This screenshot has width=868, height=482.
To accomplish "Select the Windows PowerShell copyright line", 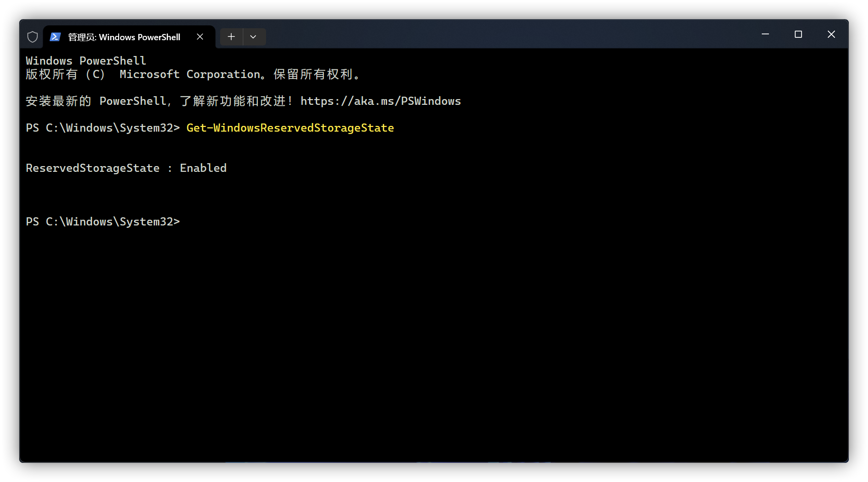I will coord(193,74).
